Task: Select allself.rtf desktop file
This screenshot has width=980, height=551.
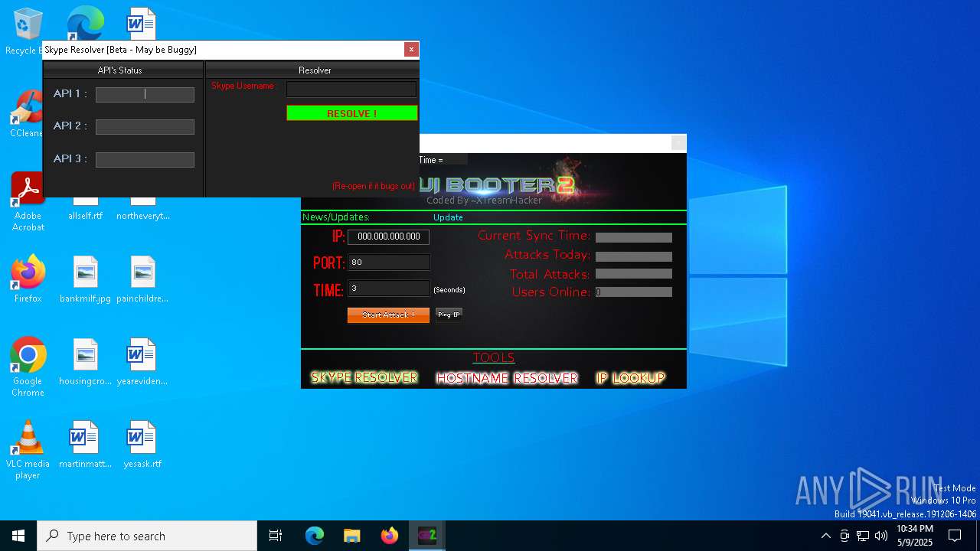Action: 85,210
